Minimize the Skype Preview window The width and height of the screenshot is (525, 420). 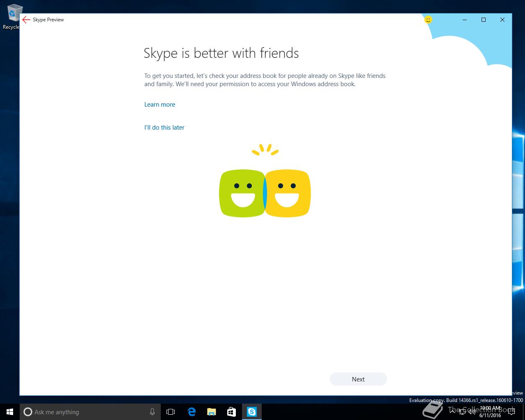click(x=465, y=20)
